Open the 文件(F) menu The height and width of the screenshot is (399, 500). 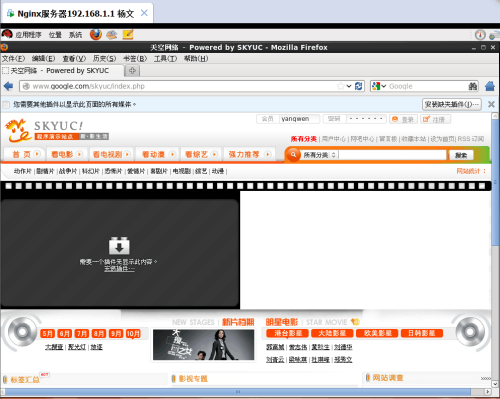(x=13, y=59)
